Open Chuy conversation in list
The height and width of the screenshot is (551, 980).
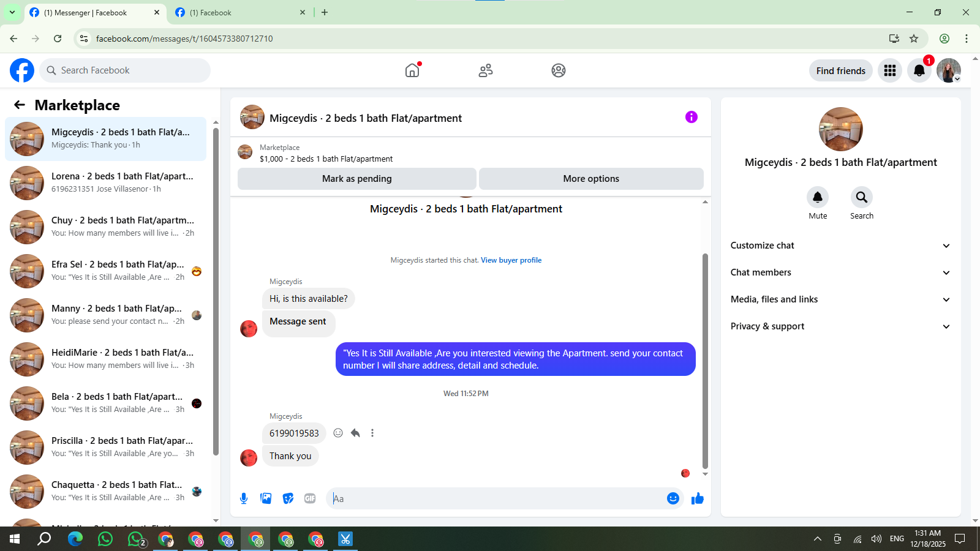[x=105, y=227]
